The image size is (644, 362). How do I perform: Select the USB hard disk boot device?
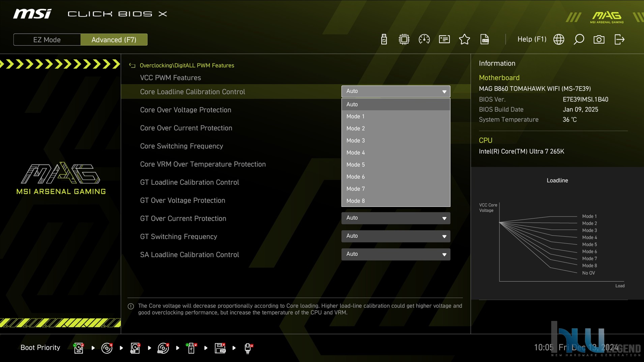pos(135,348)
